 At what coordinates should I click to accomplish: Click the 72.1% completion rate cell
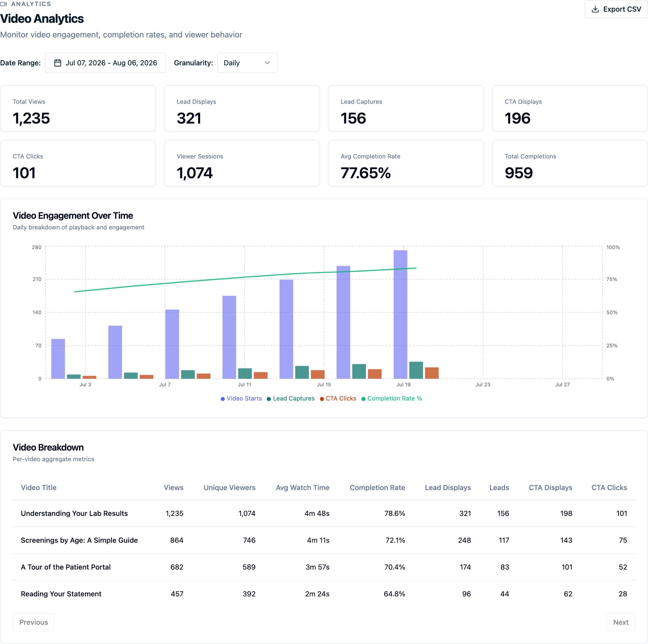(x=395, y=540)
